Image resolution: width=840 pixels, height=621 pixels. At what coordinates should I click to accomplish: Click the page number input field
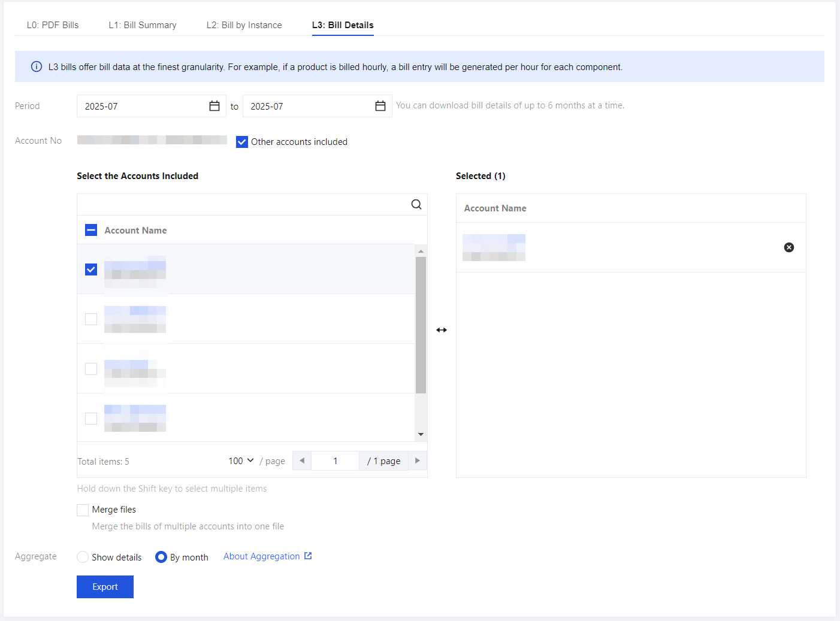(x=336, y=461)
